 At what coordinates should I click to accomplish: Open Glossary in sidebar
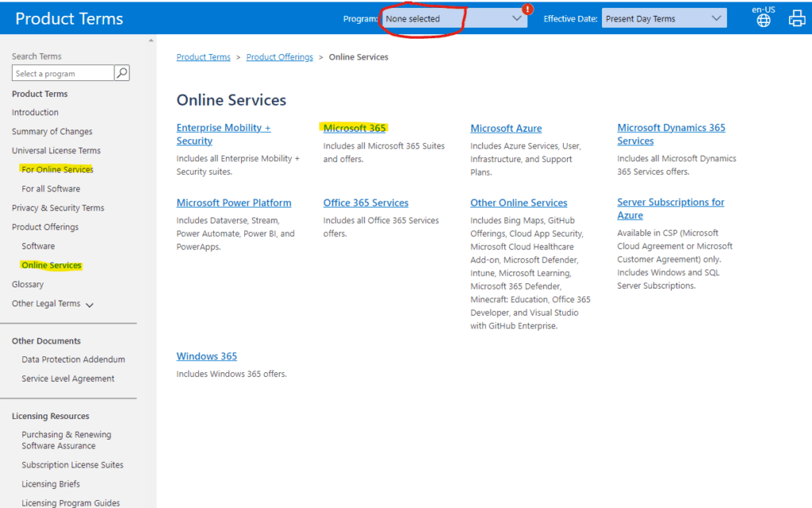(x=28, y=285)
